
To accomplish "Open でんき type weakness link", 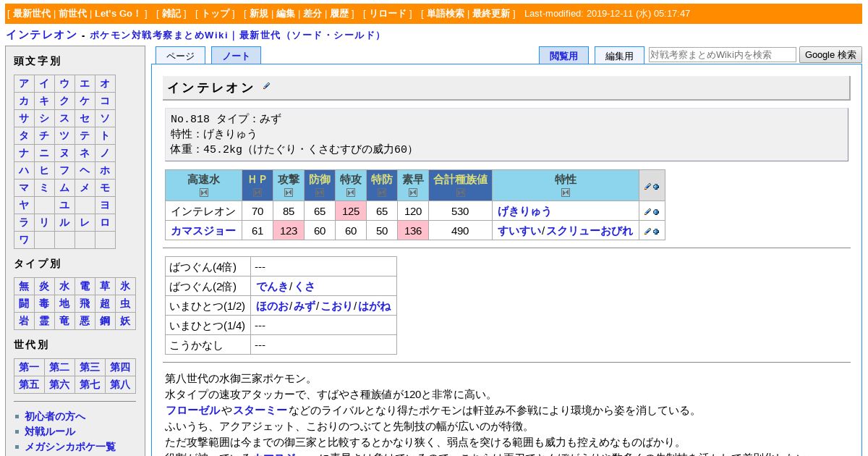I will (272, 287).
